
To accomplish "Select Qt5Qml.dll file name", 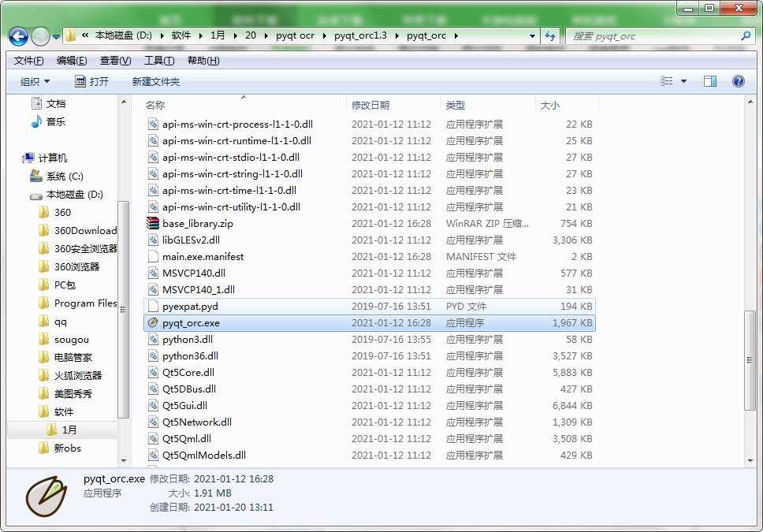I will (x=187, y=438).
